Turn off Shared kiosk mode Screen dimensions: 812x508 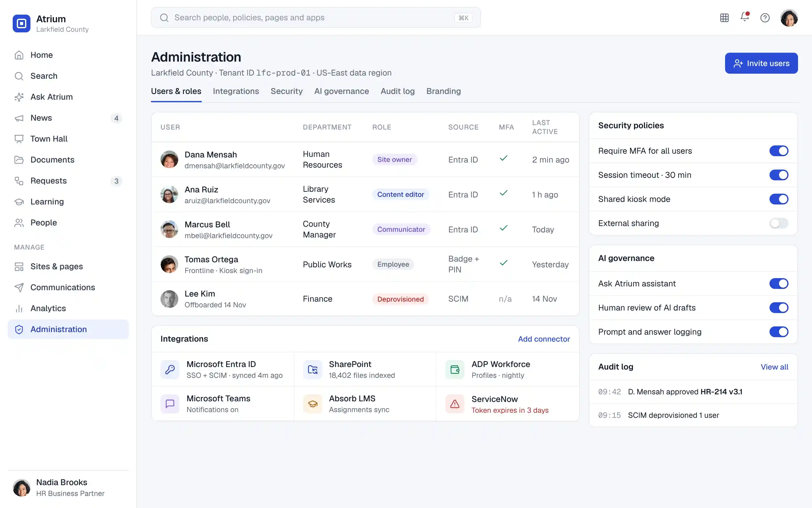[x=778, y=199]
